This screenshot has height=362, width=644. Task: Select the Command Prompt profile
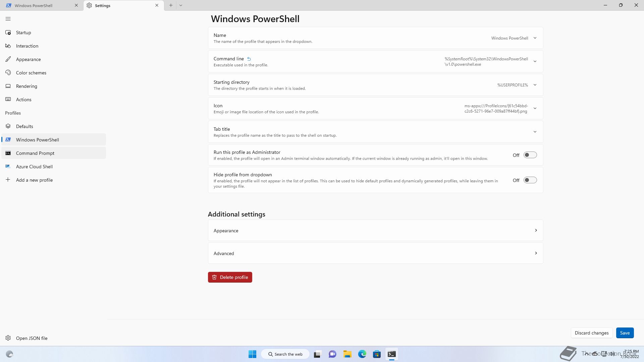point(54,153)
